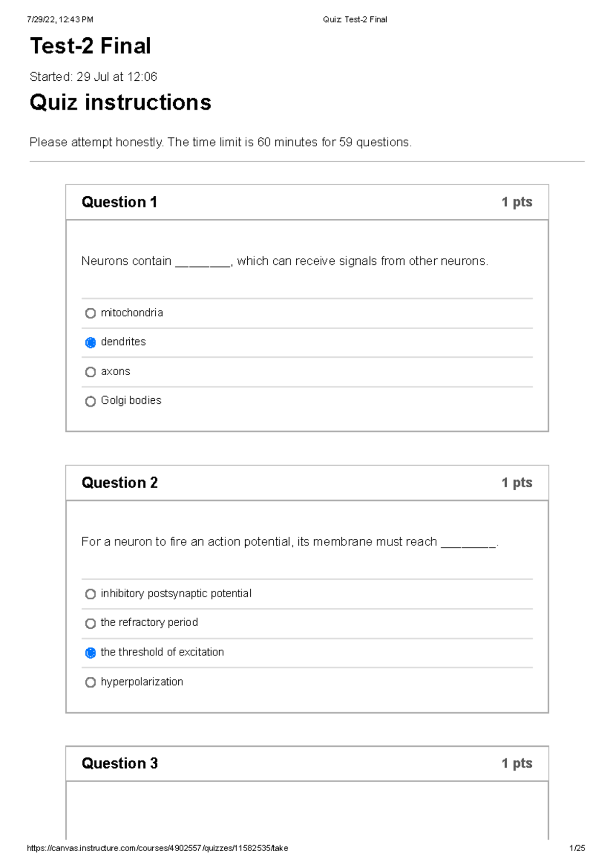Select inhibitory postsynaptic potential option
This screenshot has width=613, height=868.
coord(91,593)
